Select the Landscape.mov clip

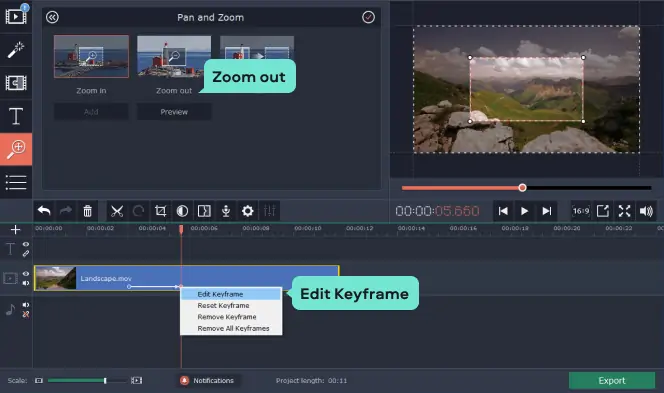[x=187, y=278]
